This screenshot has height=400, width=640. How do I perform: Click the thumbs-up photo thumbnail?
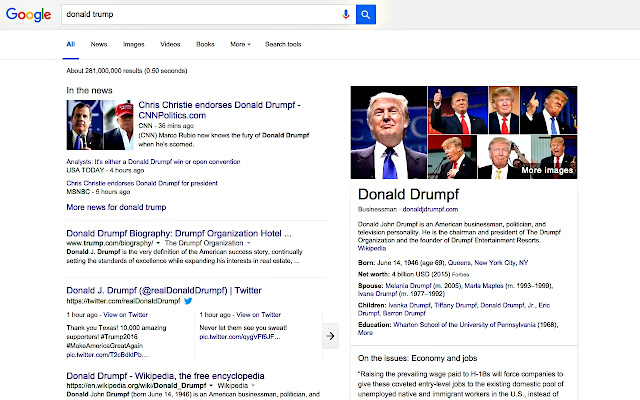[458, 110]
